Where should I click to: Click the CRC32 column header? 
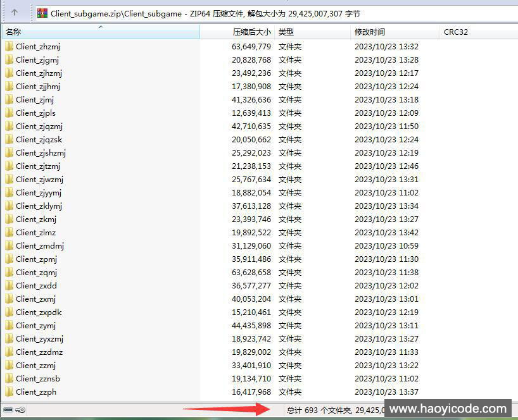pyautogui.click(x=455, y=31)
